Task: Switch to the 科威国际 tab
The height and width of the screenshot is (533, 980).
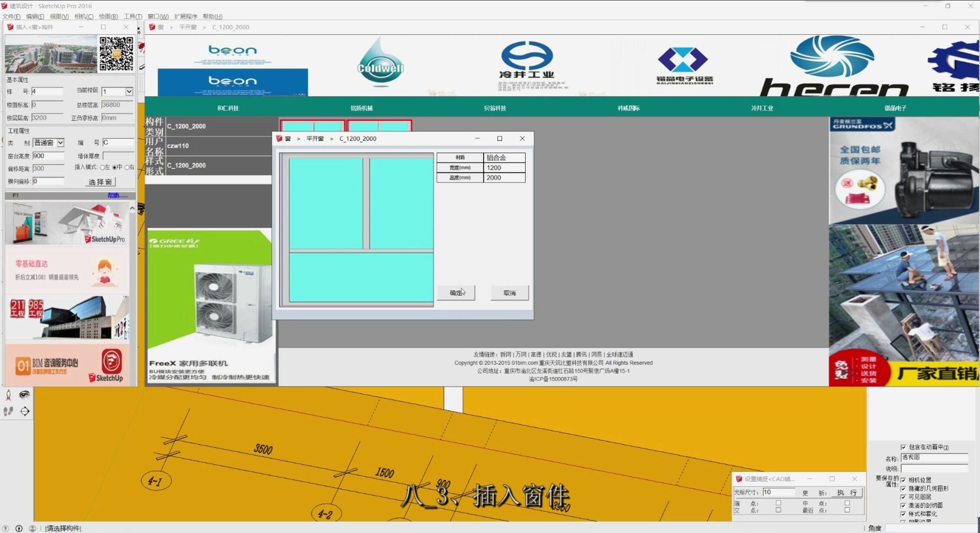Action: [629, 108]
